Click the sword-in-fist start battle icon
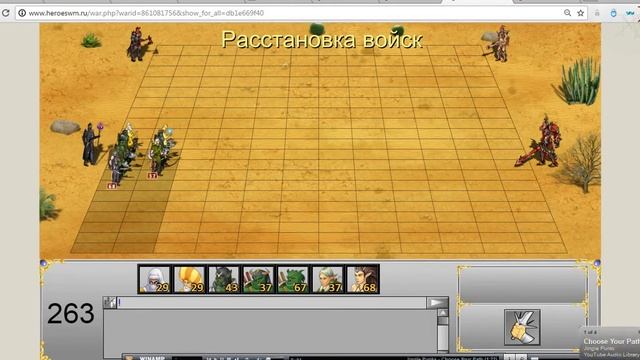This screenshot has height=360, width=640. (x=522, y=327)
